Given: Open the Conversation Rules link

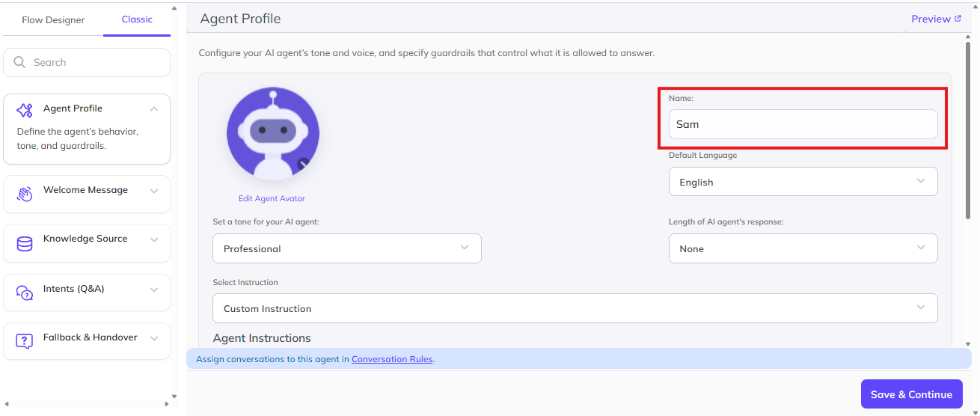Looking at the screenshot, I should pos(392,359).
